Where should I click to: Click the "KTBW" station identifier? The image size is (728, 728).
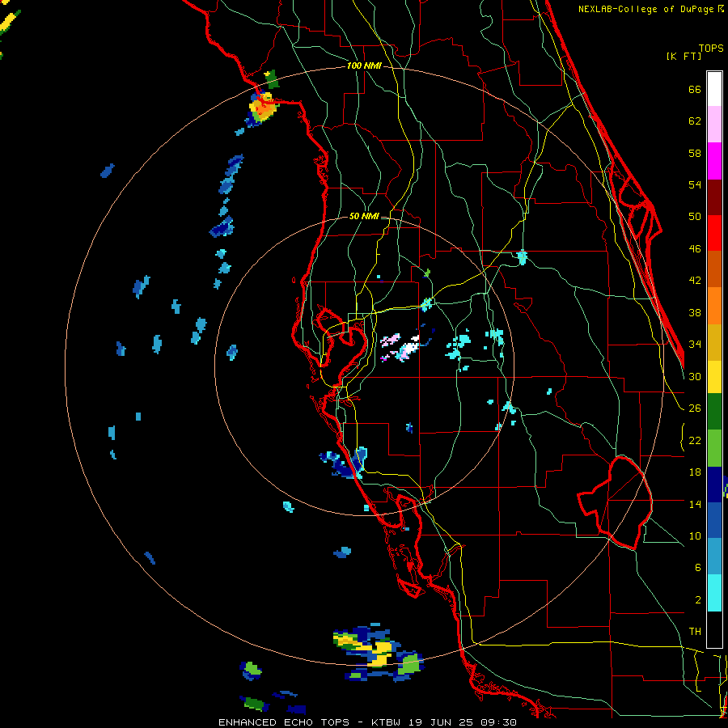[386, 722]
